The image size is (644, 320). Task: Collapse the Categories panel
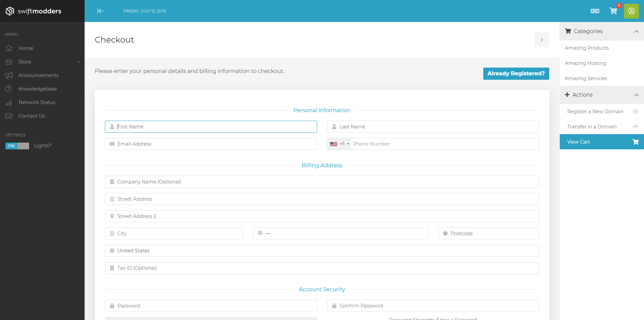[636, 31]
